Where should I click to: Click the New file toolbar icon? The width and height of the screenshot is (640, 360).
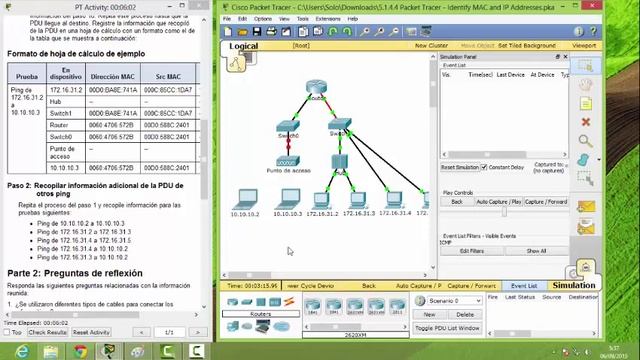[x=228, y=31]
